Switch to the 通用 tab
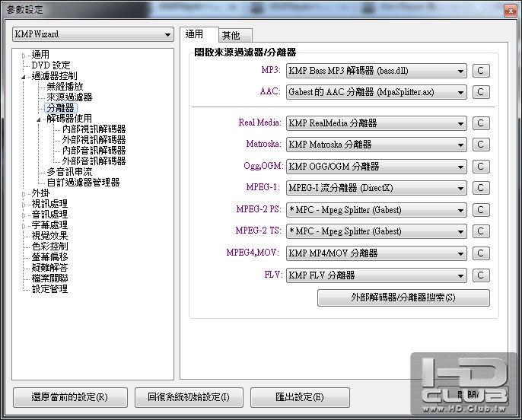 pyautogui.click(x=199, y=34)
